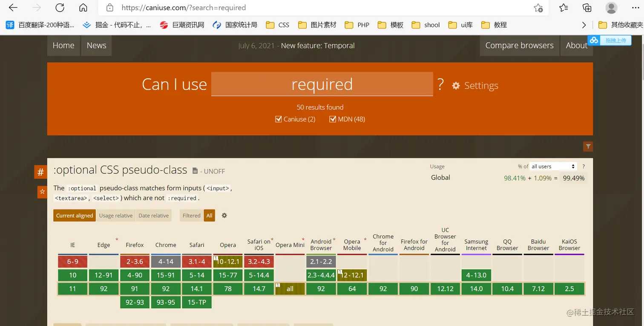This screenshot has height=326, width=644.
Task: Click the :optional CSS pseudo-class title
Action: (120, 170)
